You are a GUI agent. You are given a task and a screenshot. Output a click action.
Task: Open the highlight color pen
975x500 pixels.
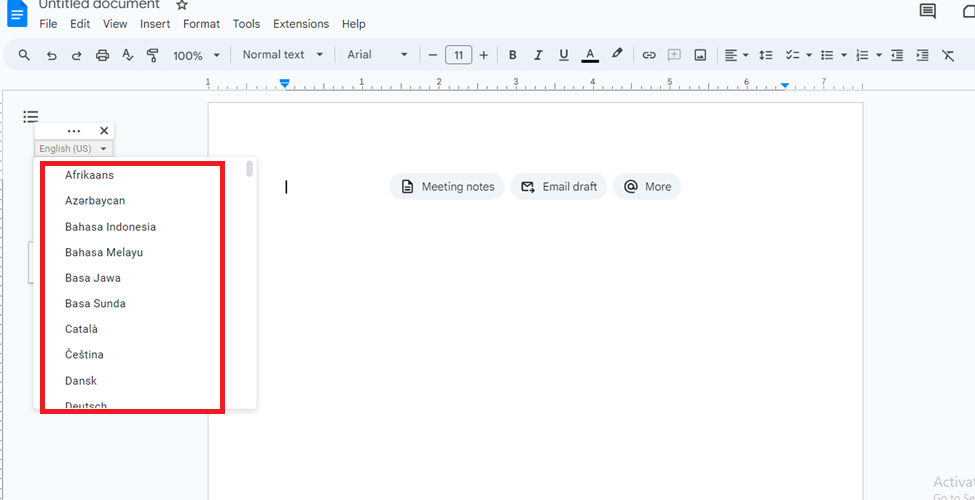pos(616,54)
